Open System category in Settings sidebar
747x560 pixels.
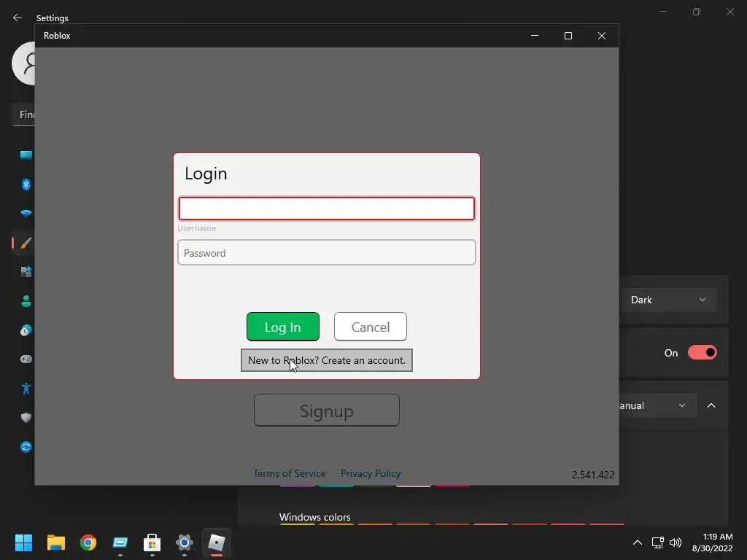point(26,155)
